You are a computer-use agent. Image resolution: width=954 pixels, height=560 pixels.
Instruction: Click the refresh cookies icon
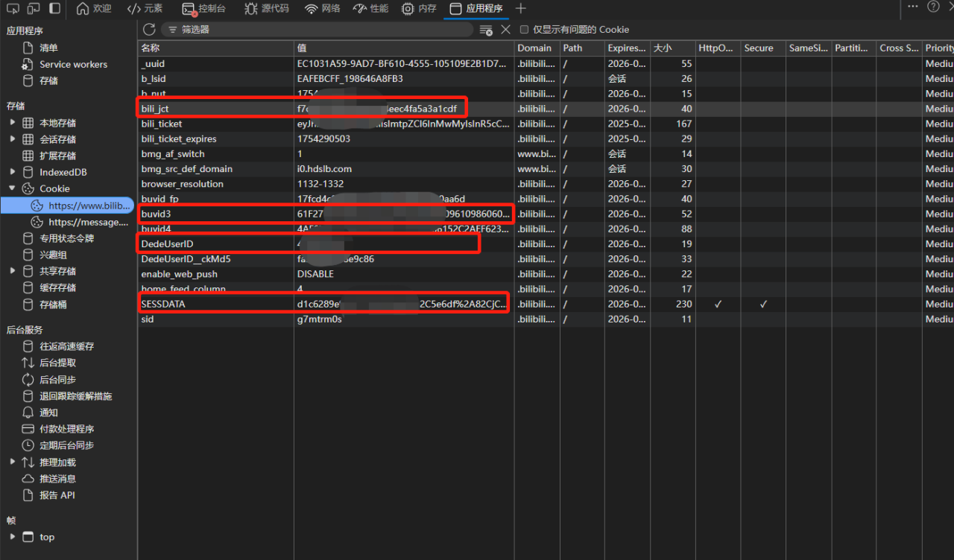click(x=149, y=29)
